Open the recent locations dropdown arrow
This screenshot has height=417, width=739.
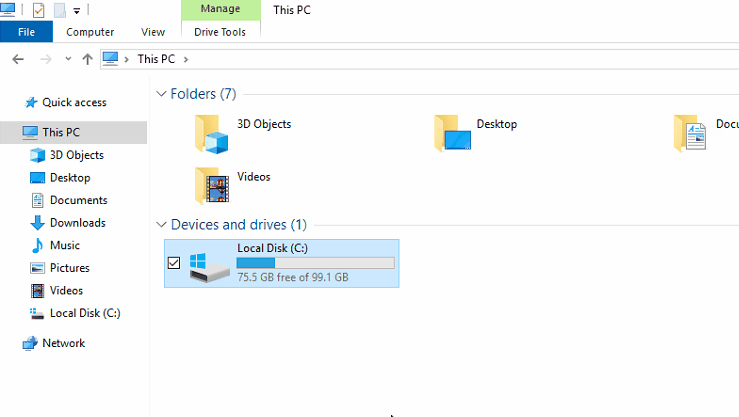(68, 59)
